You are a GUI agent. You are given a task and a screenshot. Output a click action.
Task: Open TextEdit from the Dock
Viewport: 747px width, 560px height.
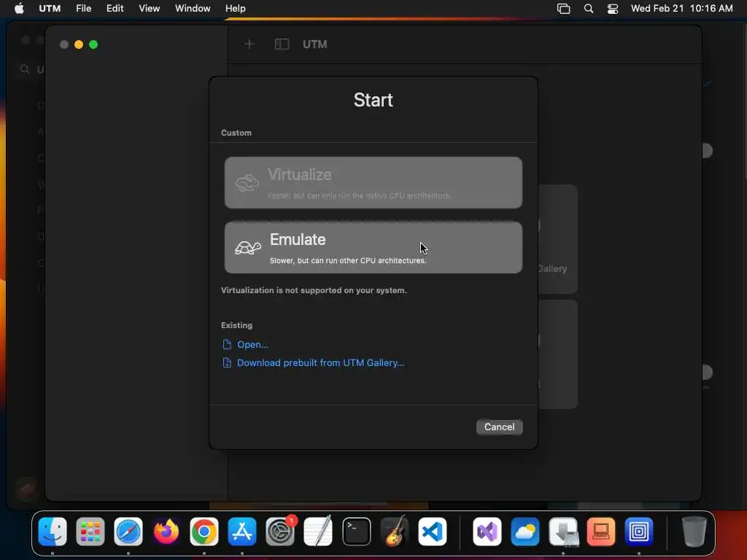click(318, 532)
